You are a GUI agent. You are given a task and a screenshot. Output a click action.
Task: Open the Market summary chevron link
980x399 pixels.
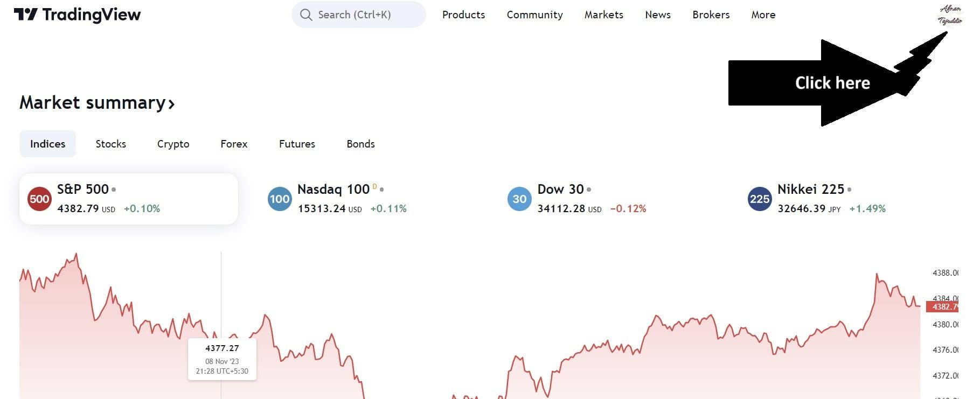point(171,103)
